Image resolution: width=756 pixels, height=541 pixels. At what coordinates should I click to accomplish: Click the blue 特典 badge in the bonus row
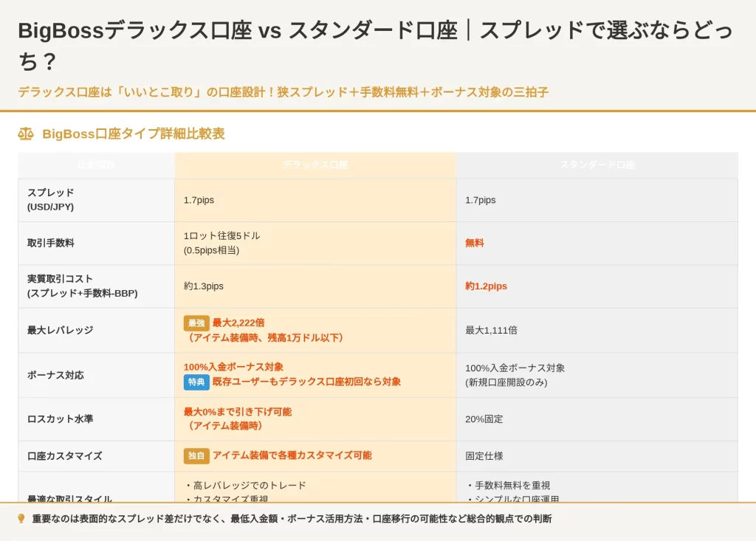pos(196,382)
